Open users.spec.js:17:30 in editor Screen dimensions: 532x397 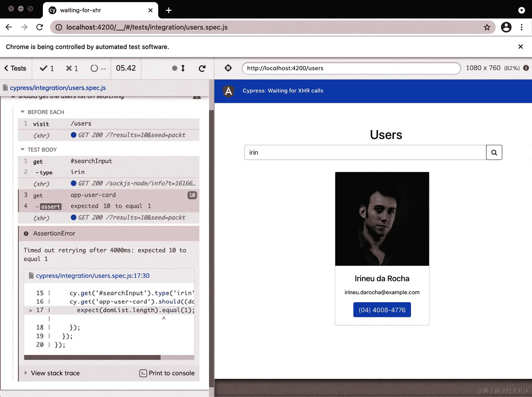tap(93, 276)
